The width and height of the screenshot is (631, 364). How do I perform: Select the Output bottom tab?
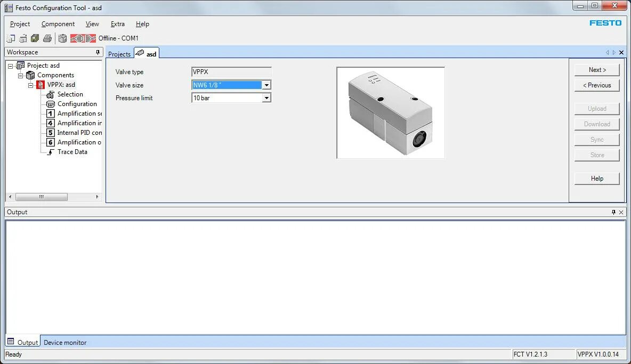23,342
